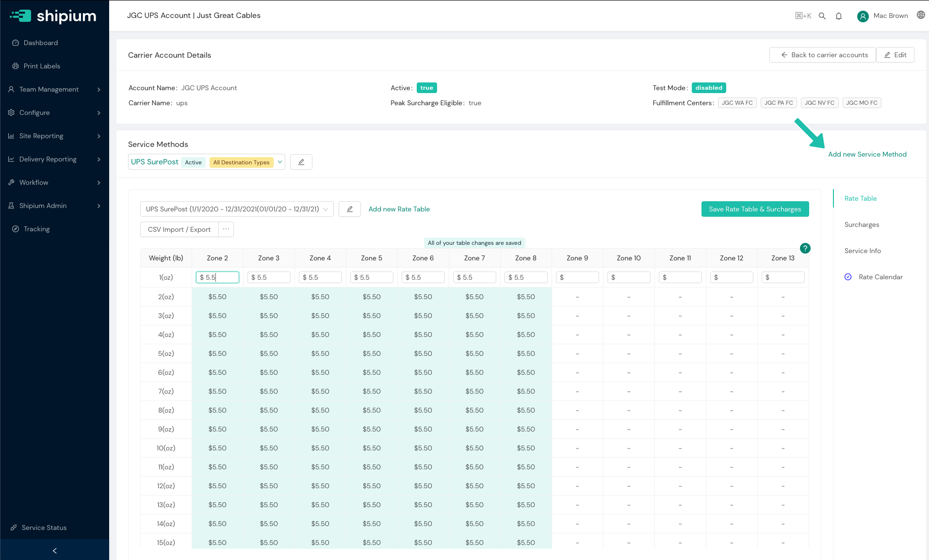This screenshot has height=560, width=929.
Task: Open the UPS SurePost service method dropdown
Action: [x=207, y=162]
